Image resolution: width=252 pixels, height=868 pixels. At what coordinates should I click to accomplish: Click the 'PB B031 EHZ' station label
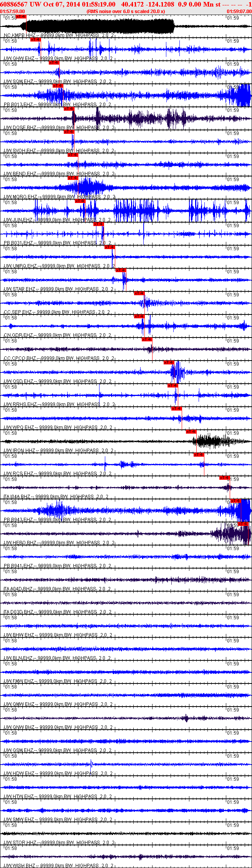[x=18, y=243]
